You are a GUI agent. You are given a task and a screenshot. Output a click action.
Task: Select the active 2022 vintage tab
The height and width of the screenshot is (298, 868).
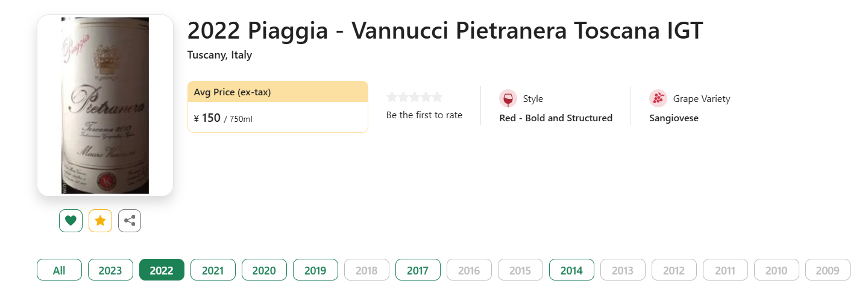[x=162, y=270]
